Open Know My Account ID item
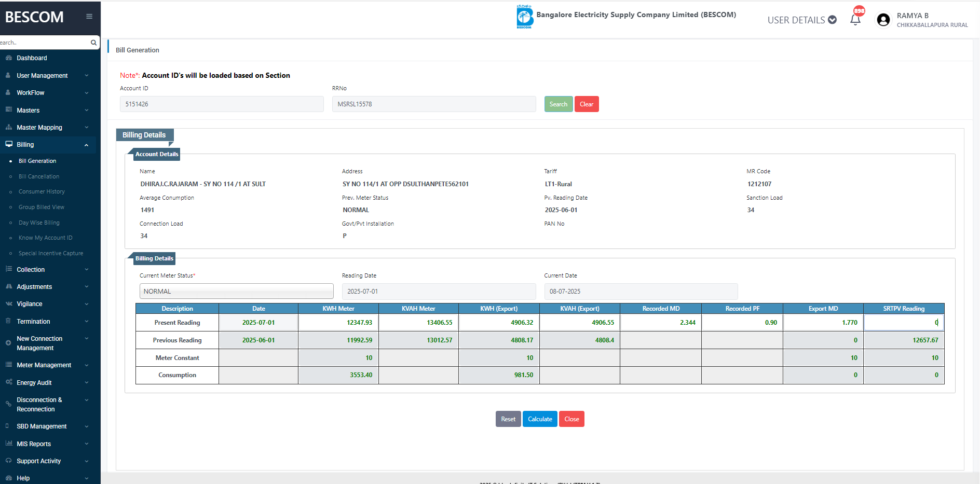The width and height of the screenshot is (980, 484). click(46, 238)
